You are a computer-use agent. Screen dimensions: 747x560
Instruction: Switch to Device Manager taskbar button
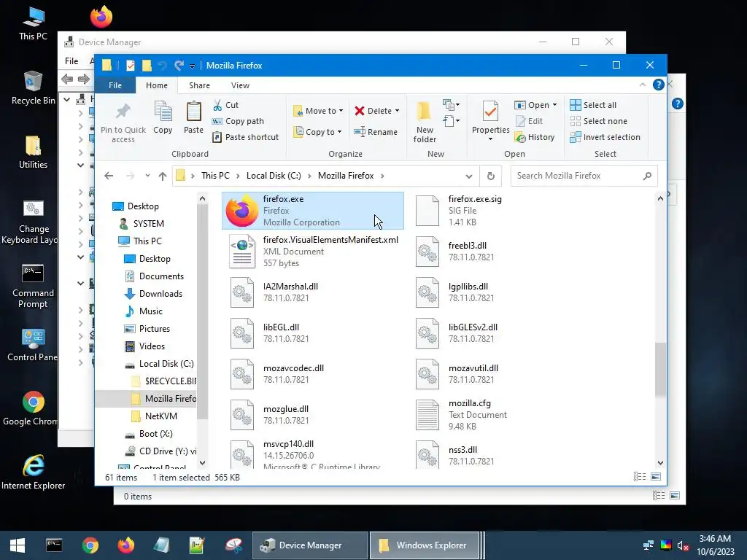coord(310,545)
